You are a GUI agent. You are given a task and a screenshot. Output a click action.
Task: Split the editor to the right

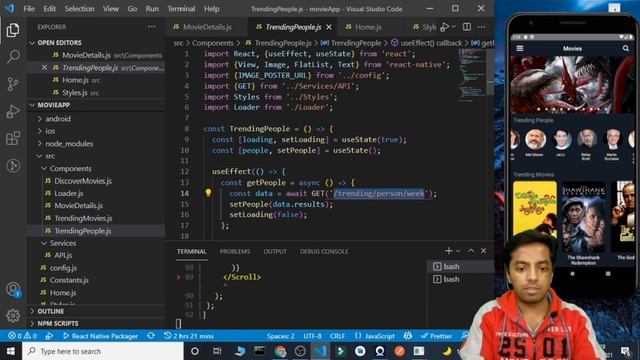467,27
